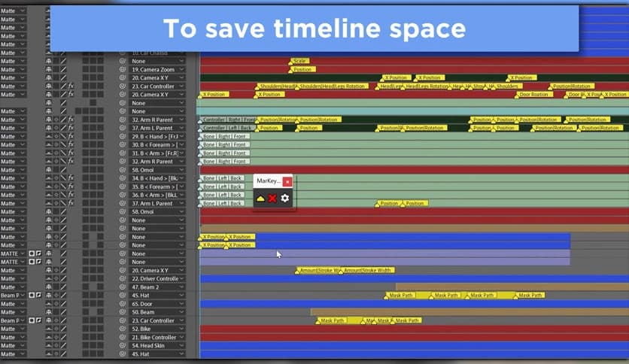Click collapse transformations icon on 54. Head Skin row
Image resolution: width=629 pixels, height=364 pixels.
(x=56, y=345)
